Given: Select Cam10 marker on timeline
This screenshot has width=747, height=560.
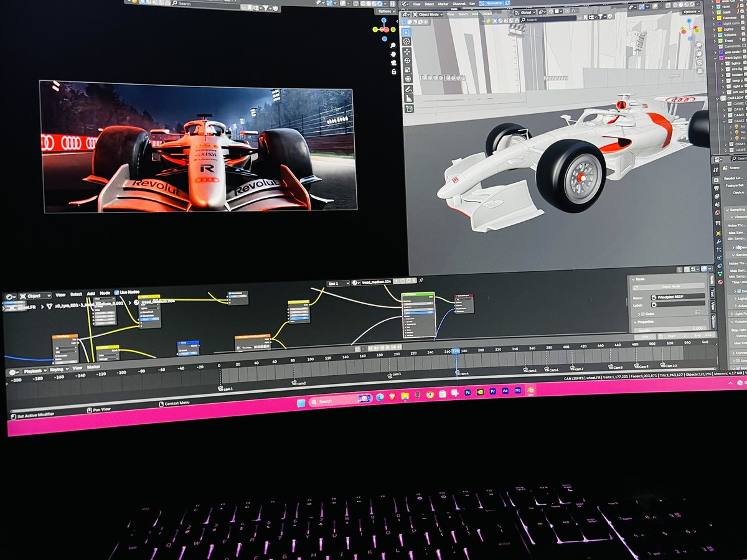Looking at the screenshot, I should pos(669,365).
